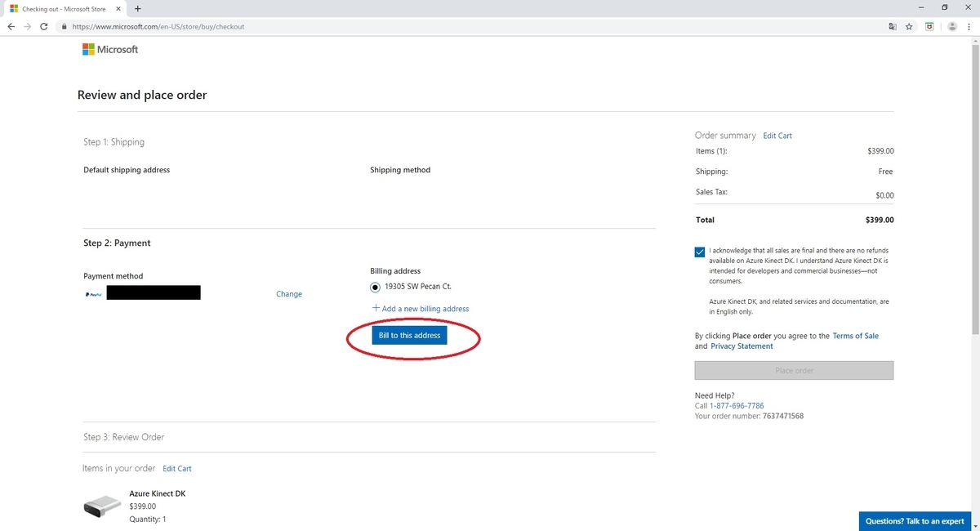Click the Microsoft logo
980x531 pixels.
pos(110,50)
